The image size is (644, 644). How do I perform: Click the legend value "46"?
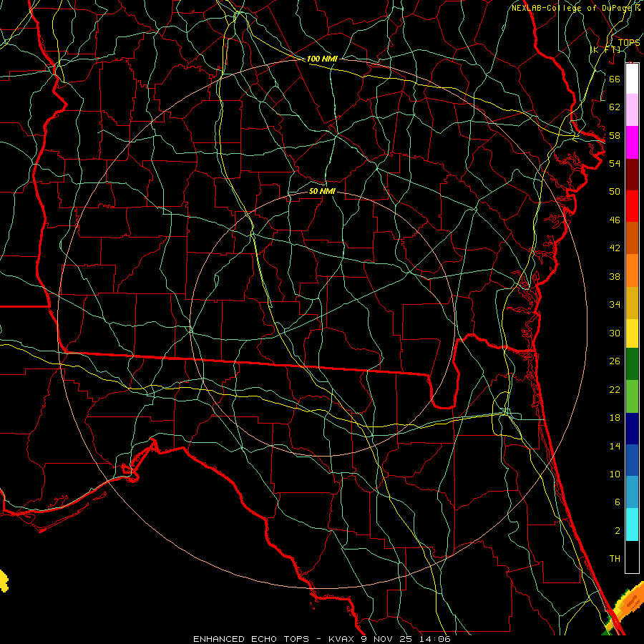tap(615, 220)
